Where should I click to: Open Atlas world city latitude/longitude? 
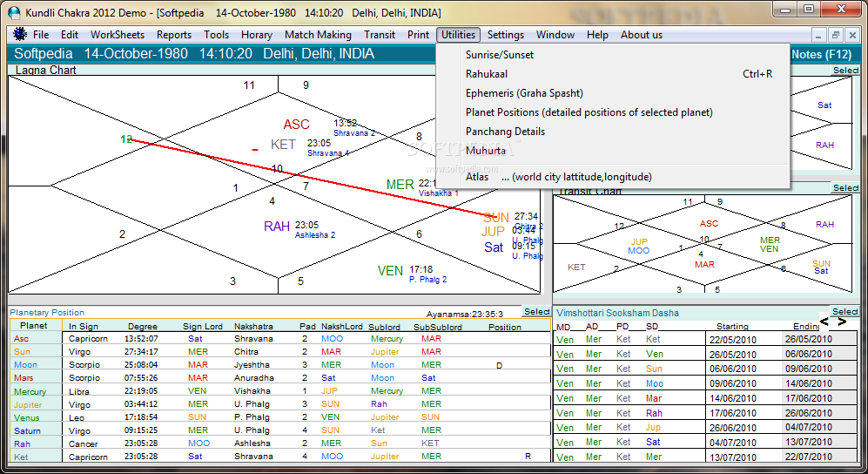coord(613,177)
